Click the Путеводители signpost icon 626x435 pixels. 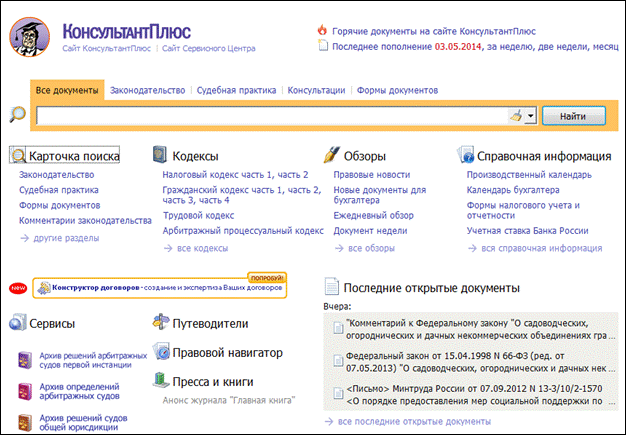click(161, 322)
